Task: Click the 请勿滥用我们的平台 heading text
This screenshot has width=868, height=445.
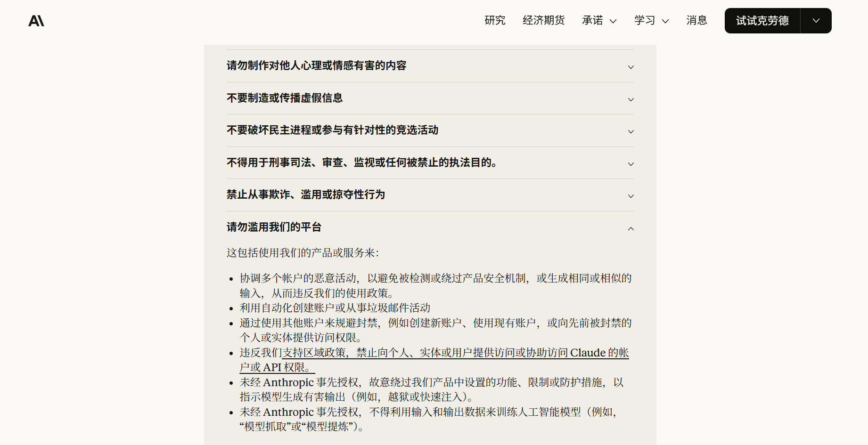Action: pos(273,227)
